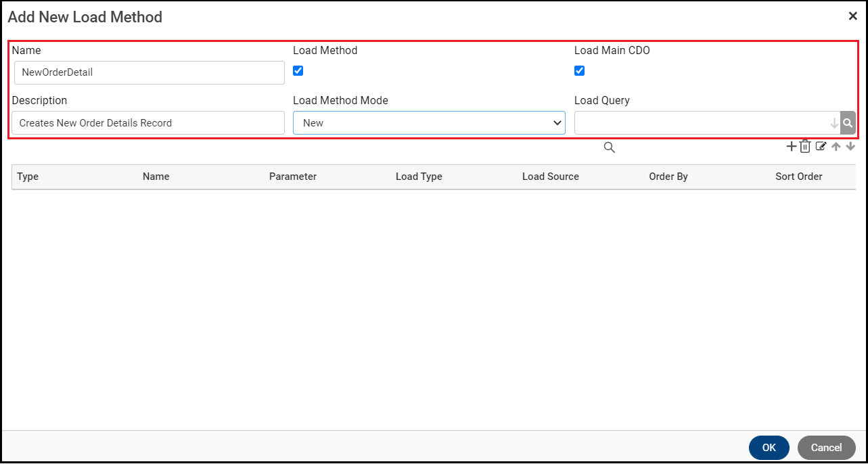Image resolution: width=868 pixels, height=464 pixels.
Task: Open the Load Method Mode dropdown
Action: pos(429,123)
